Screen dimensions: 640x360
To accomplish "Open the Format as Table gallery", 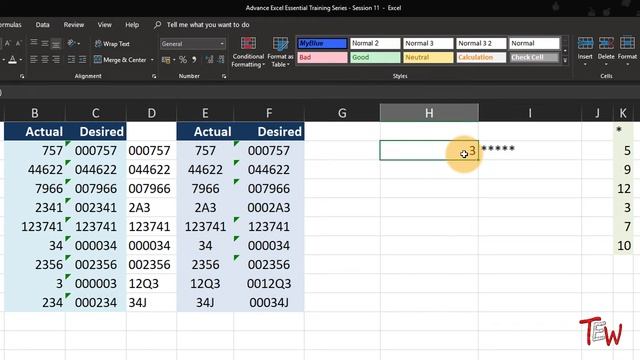I will pyautogui.click(x=280, y=52).
